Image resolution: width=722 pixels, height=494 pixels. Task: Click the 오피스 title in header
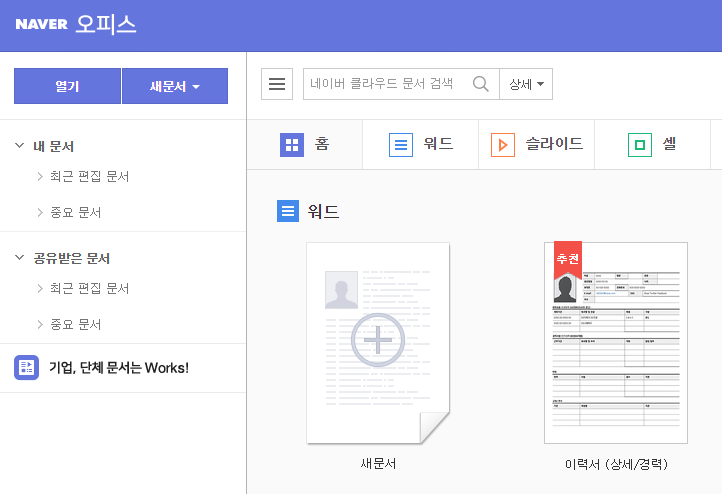click(106, 24)
